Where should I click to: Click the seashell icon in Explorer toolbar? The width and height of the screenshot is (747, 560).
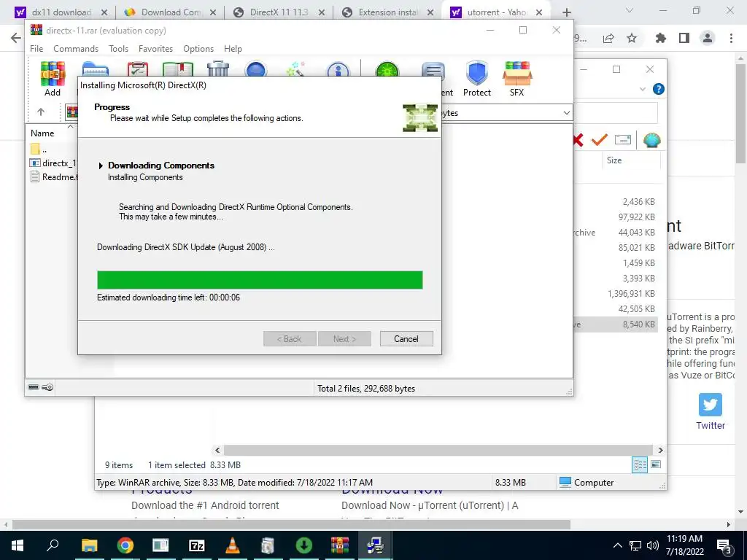pyautogui.click(x=651, y=140)
